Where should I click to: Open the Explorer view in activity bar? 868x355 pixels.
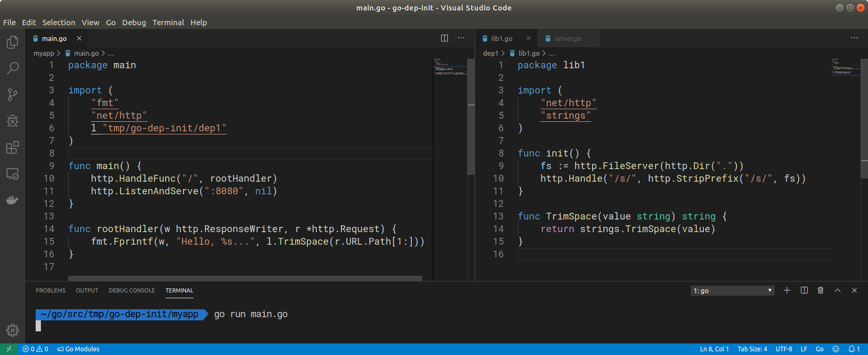(13, 42)
